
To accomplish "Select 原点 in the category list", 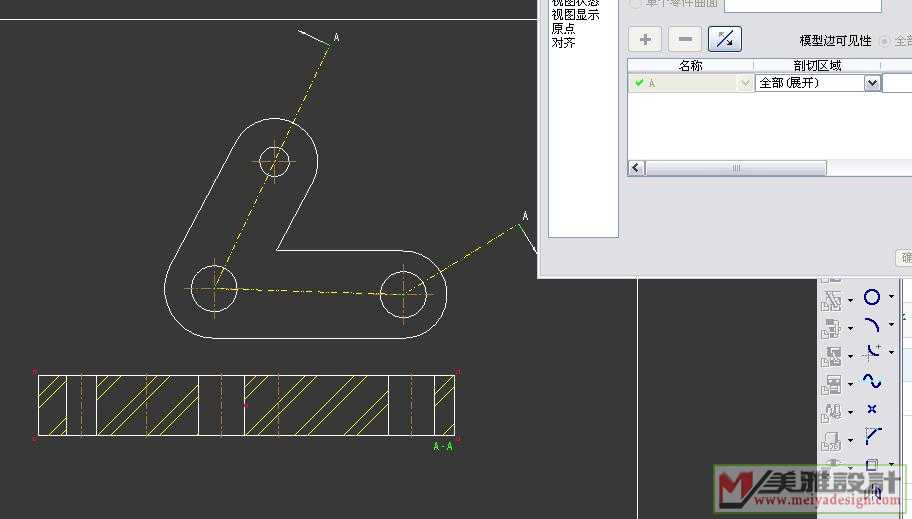I will point(564,29).
